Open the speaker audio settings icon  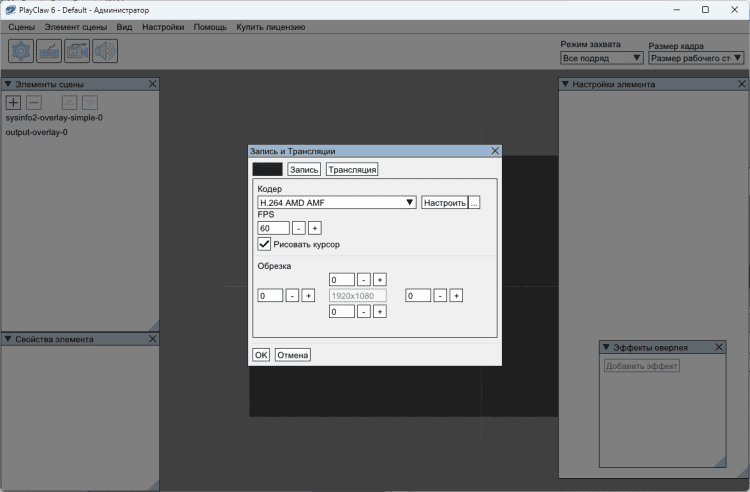tap(105, 51)
